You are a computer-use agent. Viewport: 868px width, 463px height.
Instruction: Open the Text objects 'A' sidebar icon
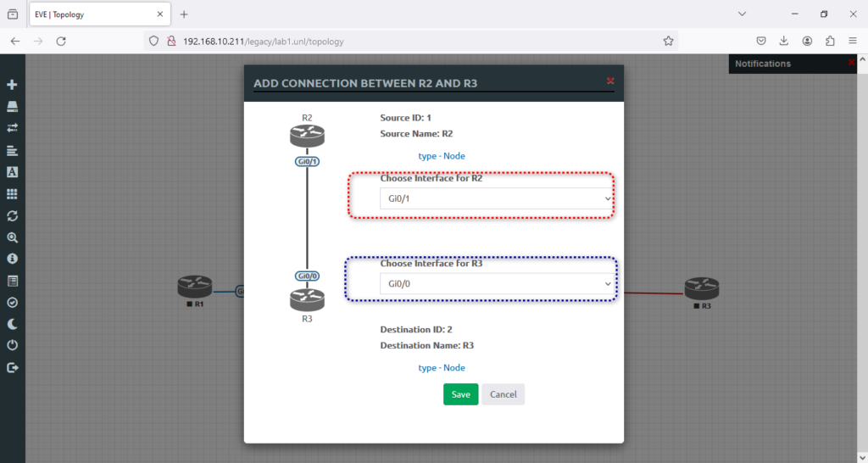tap(12, 172)
